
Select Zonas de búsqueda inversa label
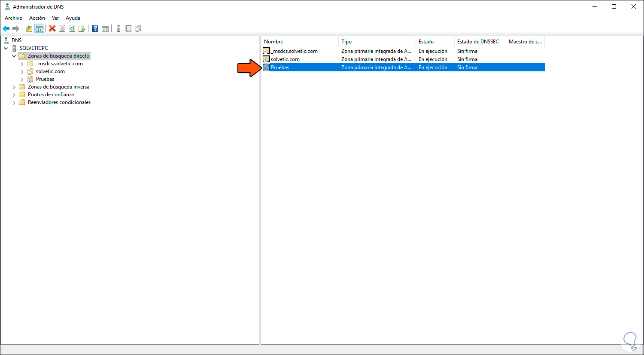click(58, 87)
